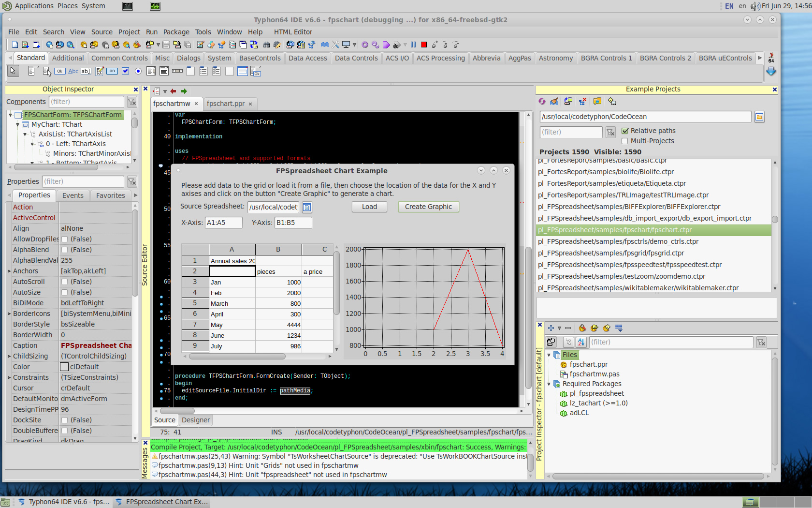
Task: Click the X-Axis range input field
Action: pos(223,223)
